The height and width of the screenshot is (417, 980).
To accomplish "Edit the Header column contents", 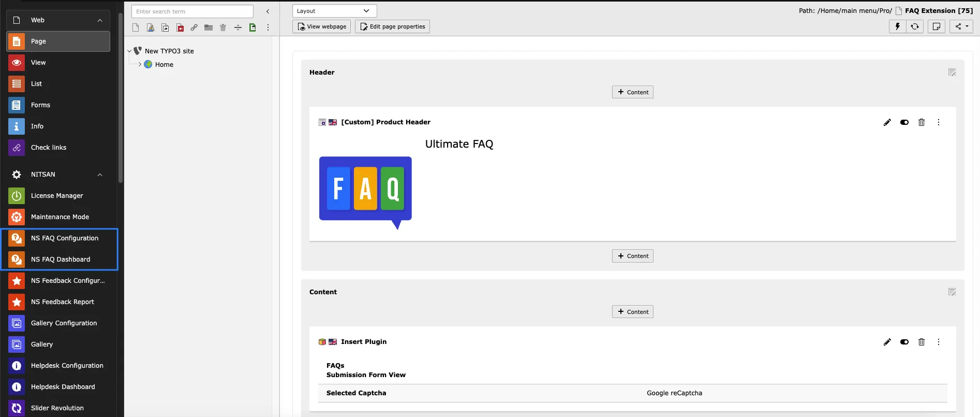I will (x=952, y=73).
